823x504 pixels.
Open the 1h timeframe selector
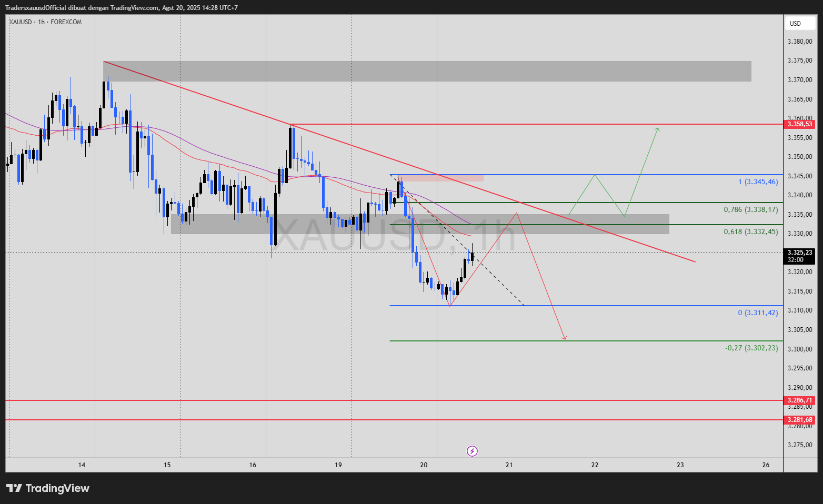coord(41,22)
